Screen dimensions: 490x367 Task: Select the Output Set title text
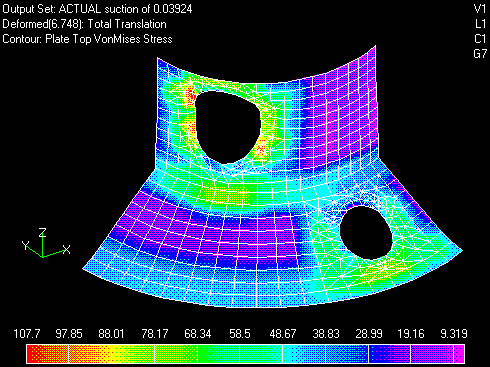pos(97,9)
